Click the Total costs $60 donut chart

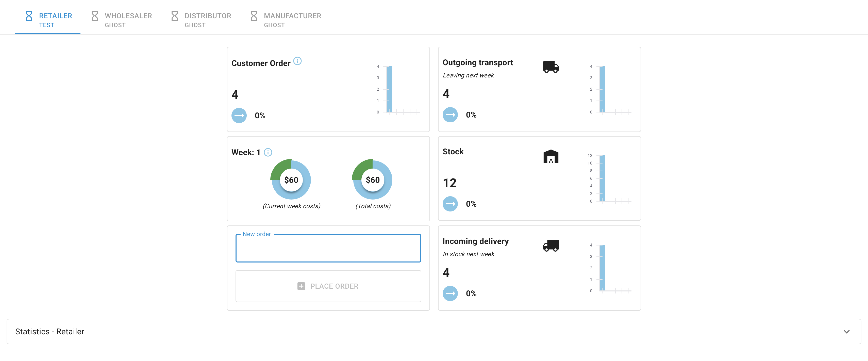click(x=372, y=180)
